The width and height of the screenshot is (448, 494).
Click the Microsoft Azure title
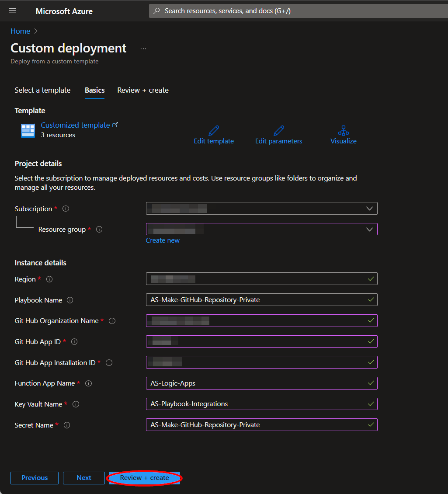click(64, 11)
